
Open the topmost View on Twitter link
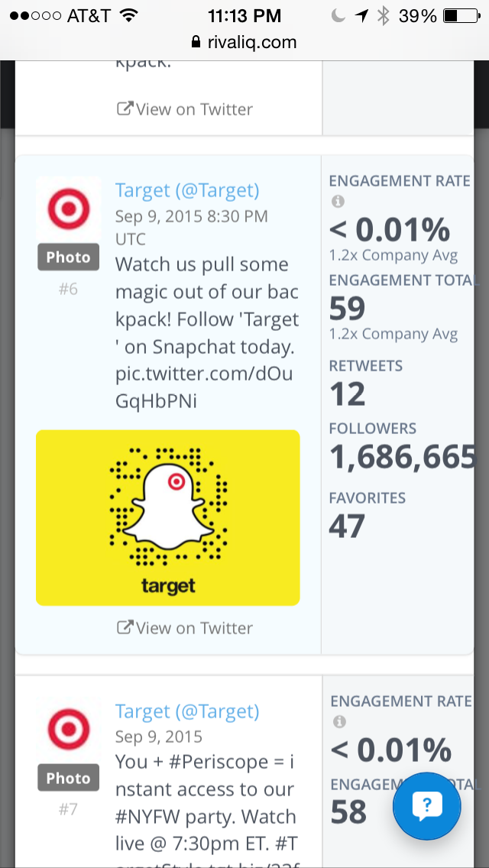pyautogui.click(x=184, y=109)
